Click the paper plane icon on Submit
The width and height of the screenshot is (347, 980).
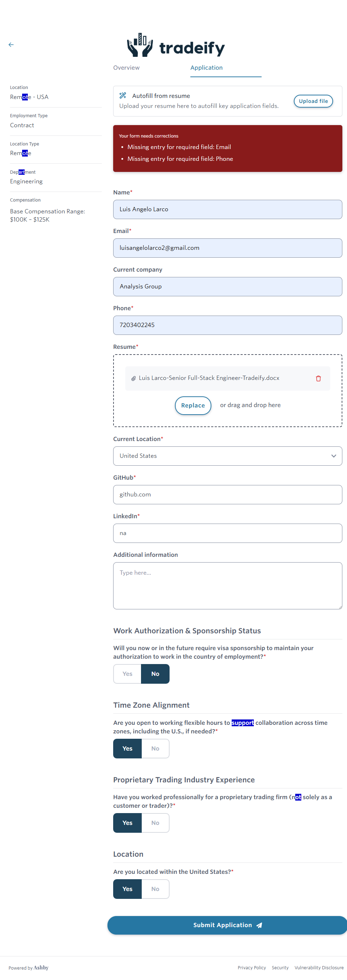click(x=259, y=925)
